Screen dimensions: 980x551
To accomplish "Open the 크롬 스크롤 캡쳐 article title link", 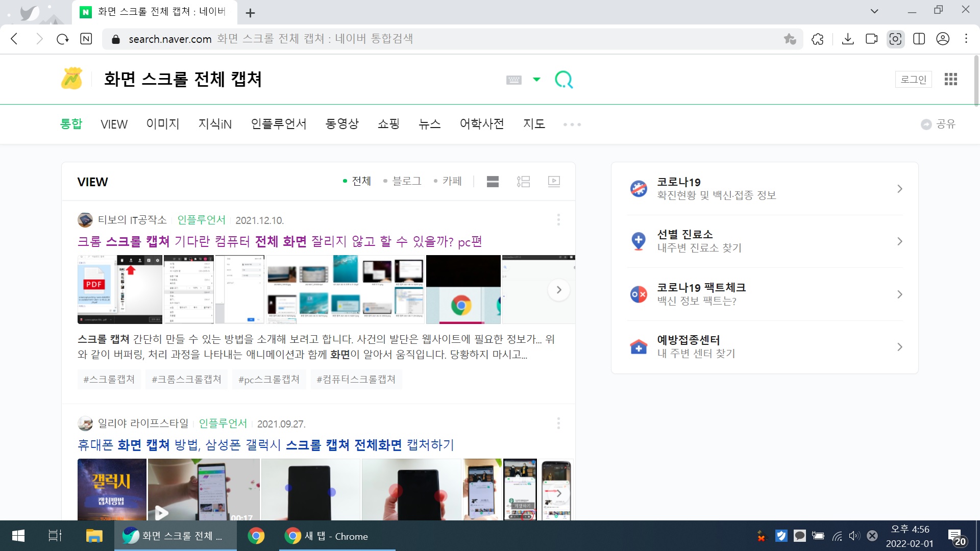I will tap(280, 242).
